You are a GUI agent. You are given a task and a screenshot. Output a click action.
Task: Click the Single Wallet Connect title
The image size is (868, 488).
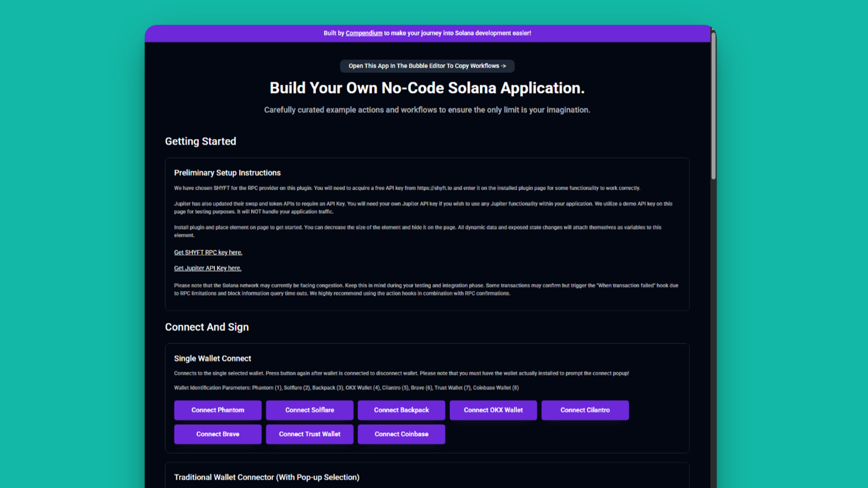tap(212, 358)
